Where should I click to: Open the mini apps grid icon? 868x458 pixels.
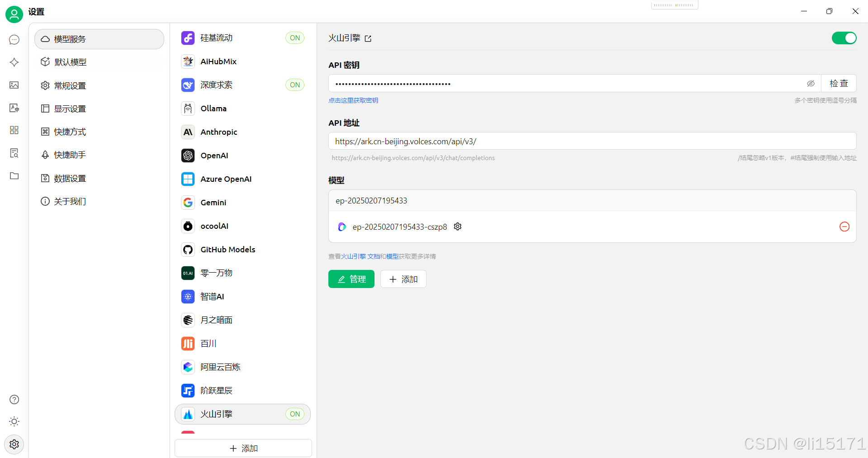coord(14,130)
